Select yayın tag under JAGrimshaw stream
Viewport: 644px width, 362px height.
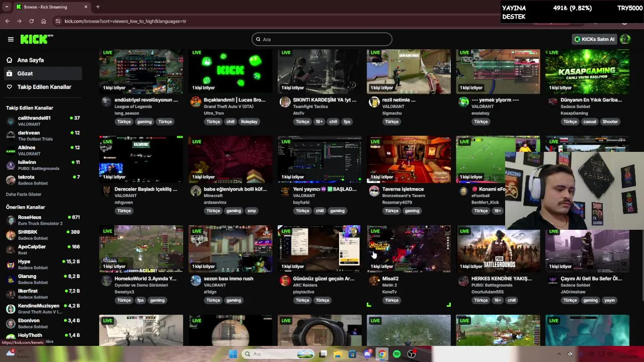[x=609, y=300]
